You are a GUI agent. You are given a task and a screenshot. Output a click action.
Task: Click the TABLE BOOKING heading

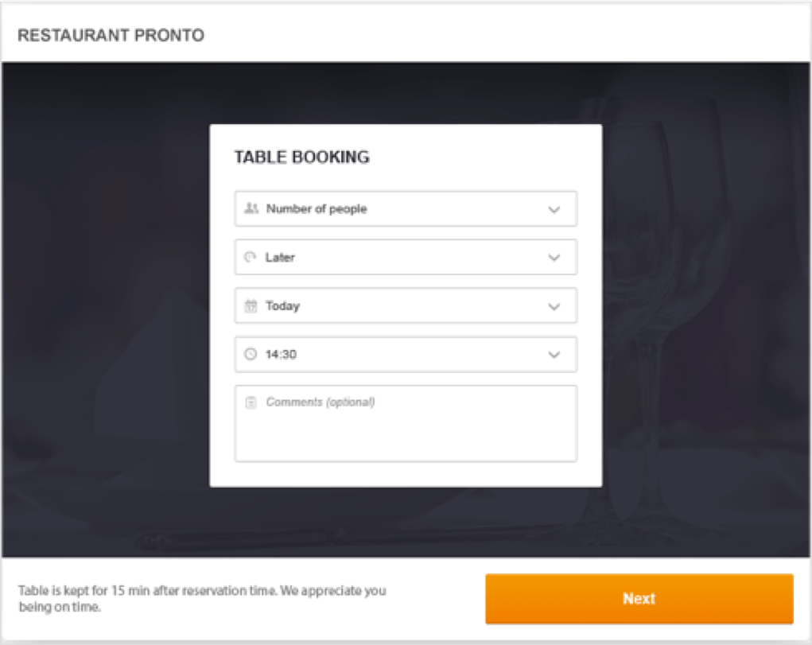point(301,157)
